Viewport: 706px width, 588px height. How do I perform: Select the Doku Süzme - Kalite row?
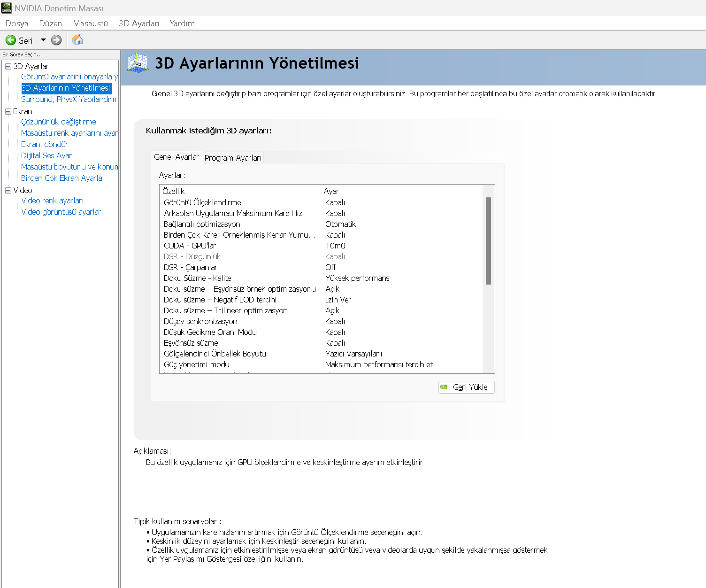321,278
